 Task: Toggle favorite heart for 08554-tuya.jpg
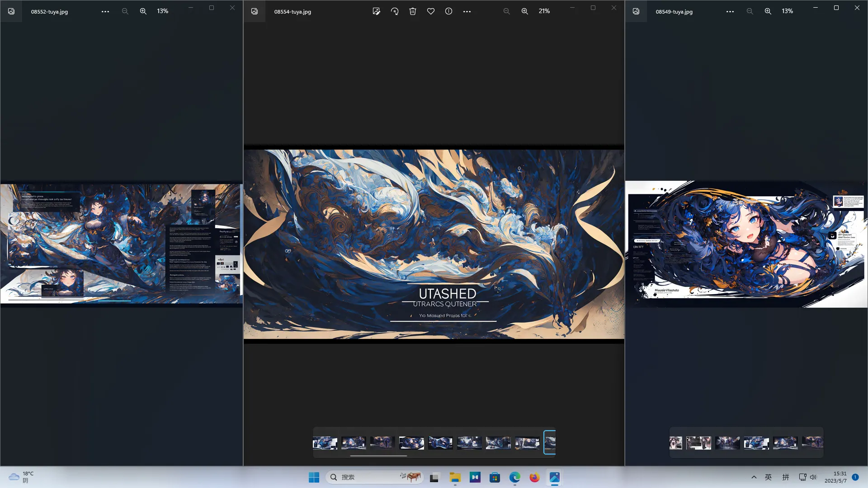pyautogui.click(x=431, y=11)
